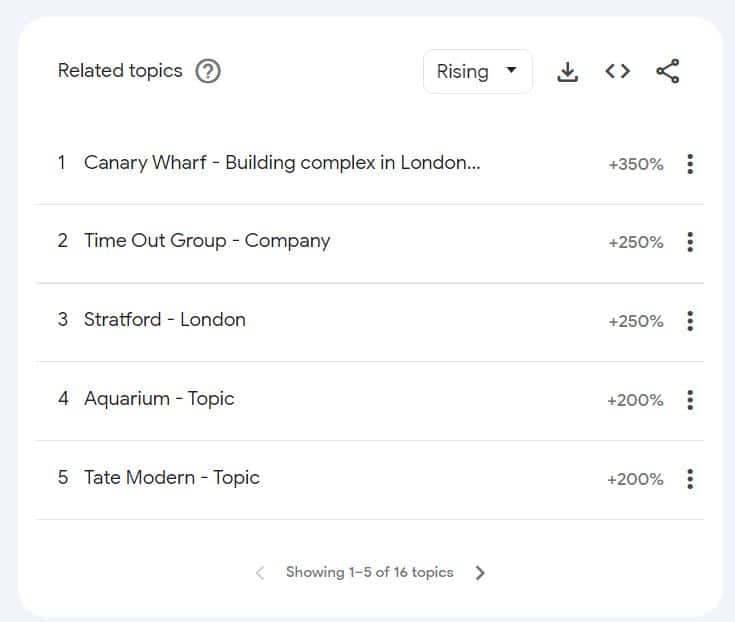Click the Related topics heading
The image size is (735, 622).
(x=120, y=71)
